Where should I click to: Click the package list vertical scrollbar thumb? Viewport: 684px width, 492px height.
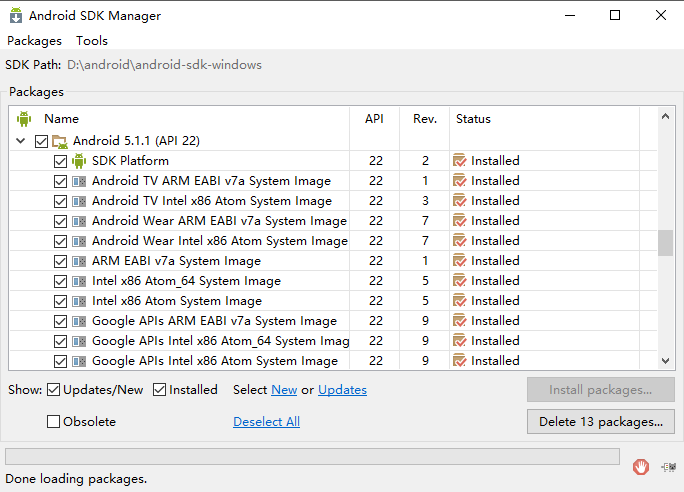point(665,243)
